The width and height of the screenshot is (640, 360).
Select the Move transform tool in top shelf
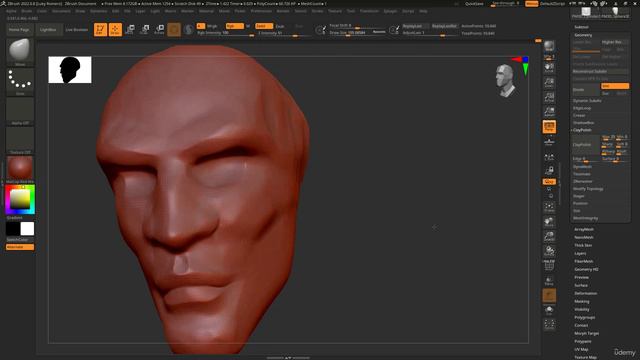(130, 29)
